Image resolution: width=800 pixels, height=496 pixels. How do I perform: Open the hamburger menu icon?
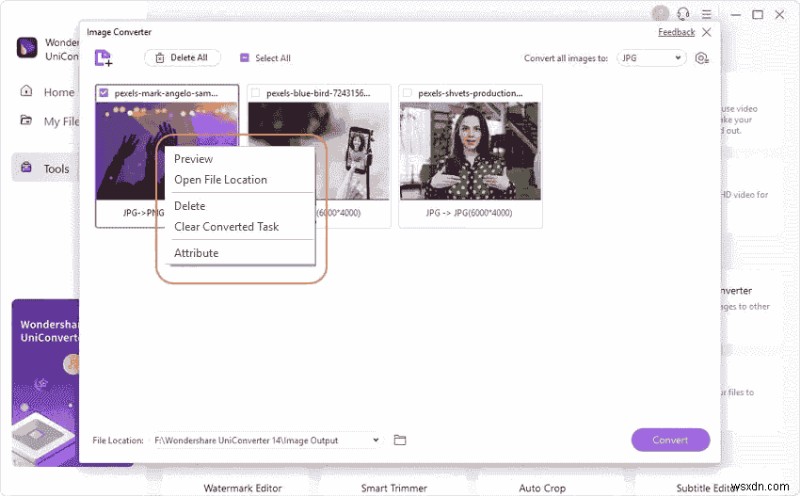coord(706,14)
